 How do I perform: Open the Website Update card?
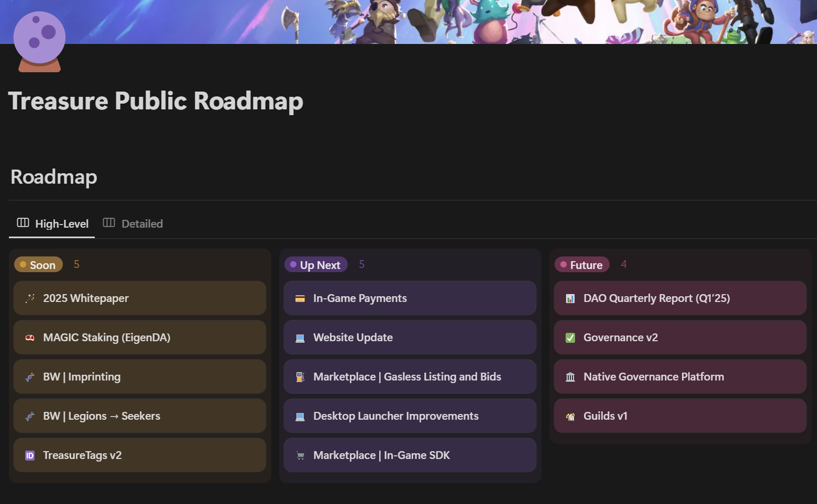(x=410, y=338)
